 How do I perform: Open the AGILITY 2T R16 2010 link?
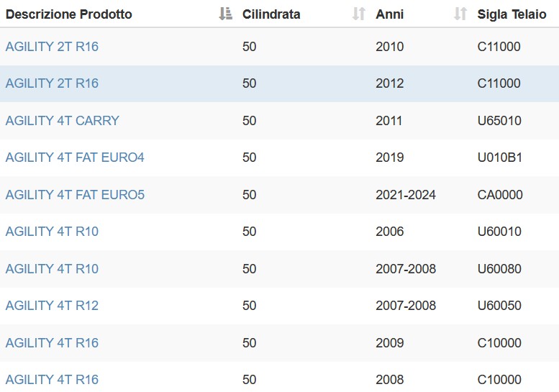tap(52, 47)
